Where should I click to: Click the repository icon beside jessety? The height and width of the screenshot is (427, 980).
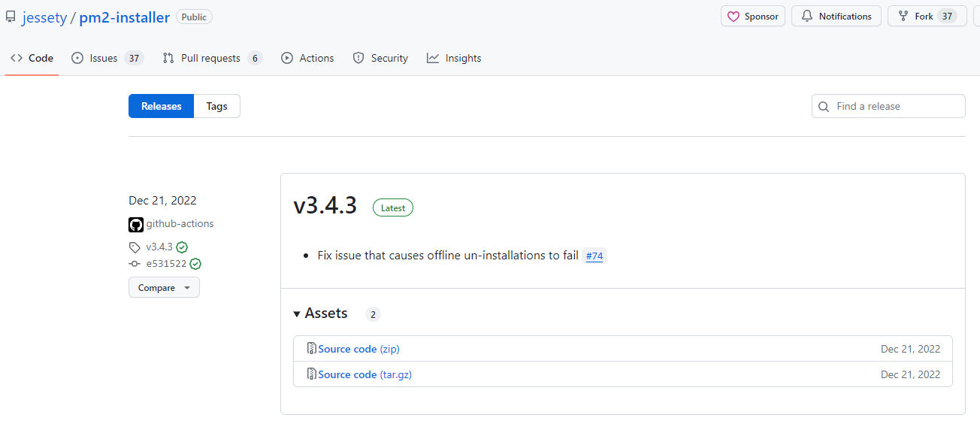(11, 17)
